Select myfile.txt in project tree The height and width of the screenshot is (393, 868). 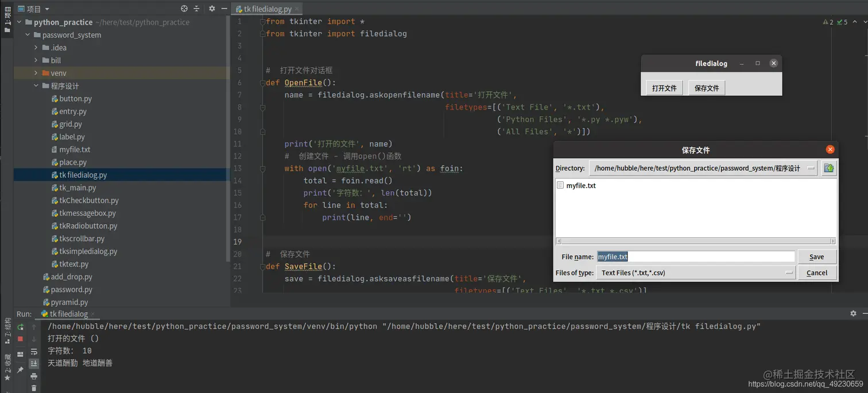[75, 149]
